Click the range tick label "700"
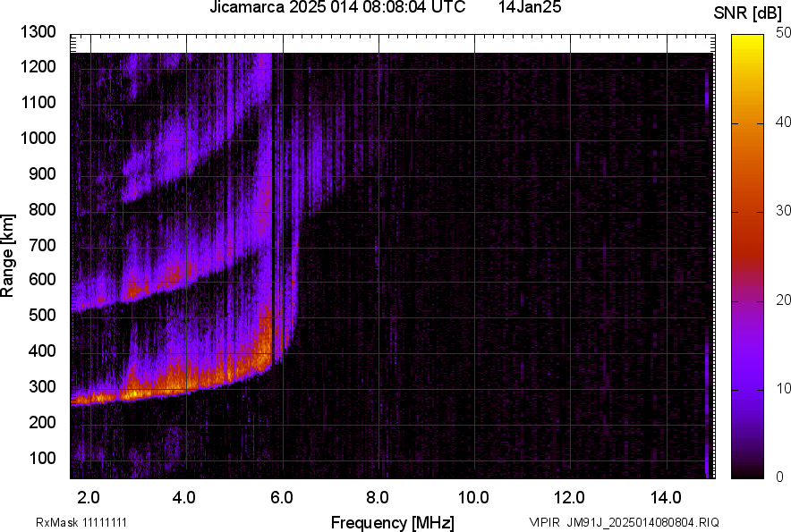 [x=42, y=245]
